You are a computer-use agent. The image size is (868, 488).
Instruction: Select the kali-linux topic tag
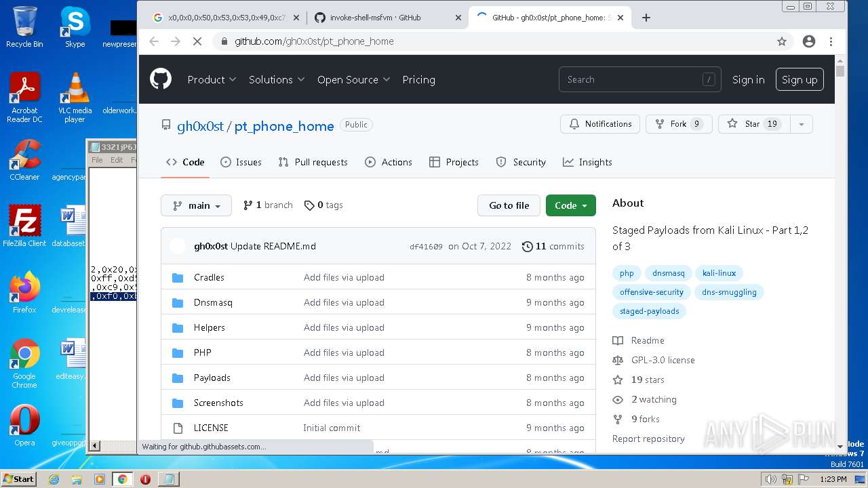click(x=719, y=273)
